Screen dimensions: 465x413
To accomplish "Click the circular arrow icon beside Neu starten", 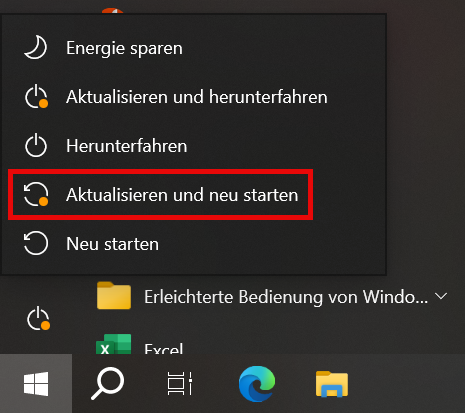I will click(36, 243).
